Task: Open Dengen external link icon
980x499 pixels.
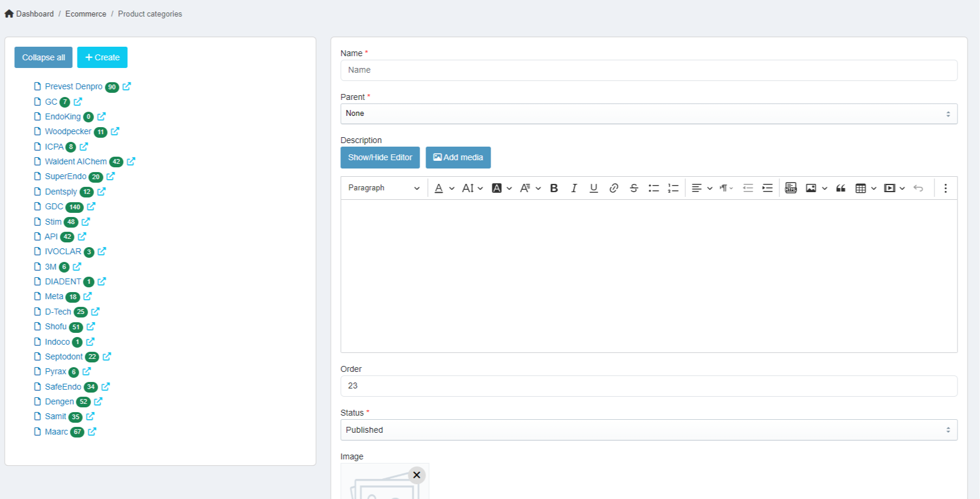Action: tap(98, 401)
